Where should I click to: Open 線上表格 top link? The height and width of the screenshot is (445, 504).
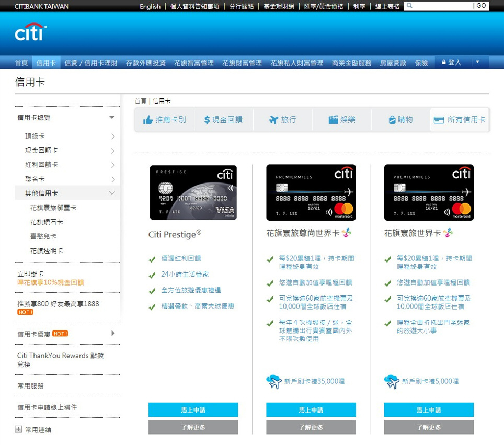tap(387, 6)
